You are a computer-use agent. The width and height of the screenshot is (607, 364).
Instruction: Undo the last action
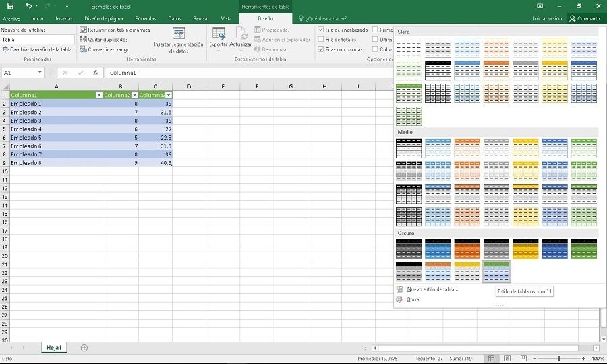[x=28, y=6]
